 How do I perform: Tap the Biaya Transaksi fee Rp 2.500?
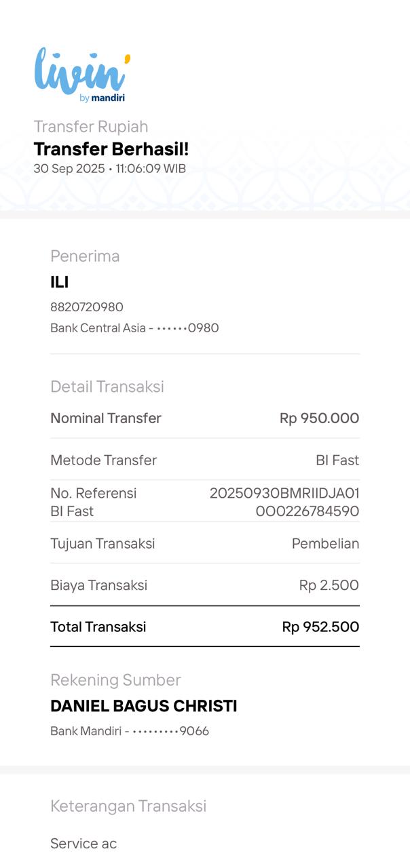click(329, 585)
